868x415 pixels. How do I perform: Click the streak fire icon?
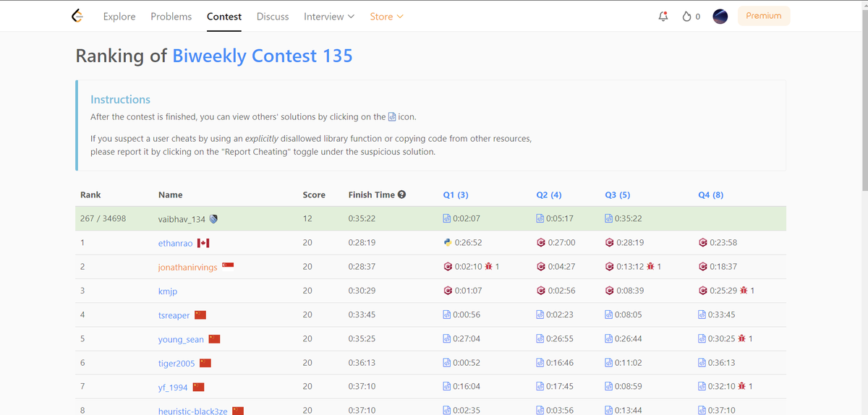tap(687, 17)
